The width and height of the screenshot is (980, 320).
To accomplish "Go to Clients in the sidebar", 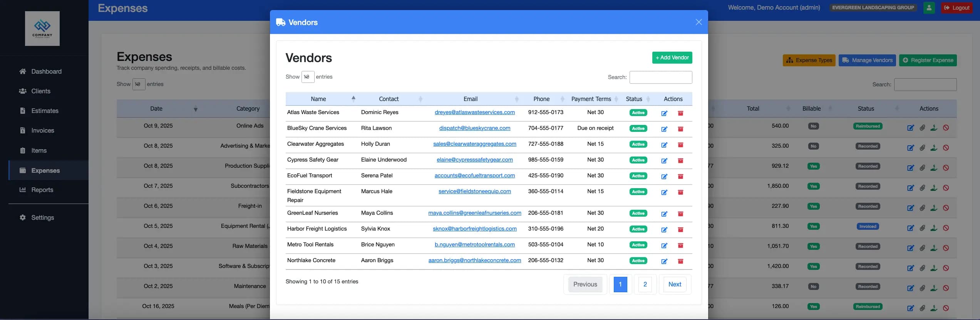I will [40, 91].
